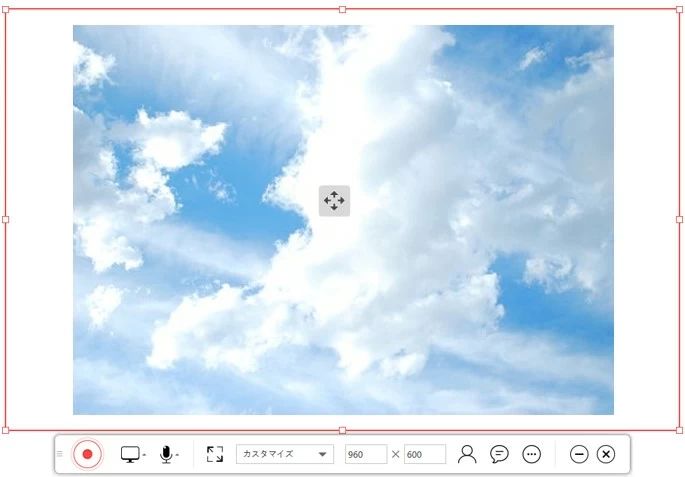Start recording with the red record button
Screen dimensions: 685x477
87,454
